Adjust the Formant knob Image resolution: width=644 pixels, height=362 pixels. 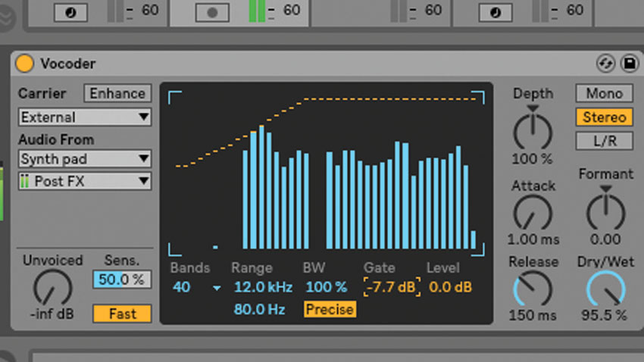pyautogui.click(x=605, y=212)
